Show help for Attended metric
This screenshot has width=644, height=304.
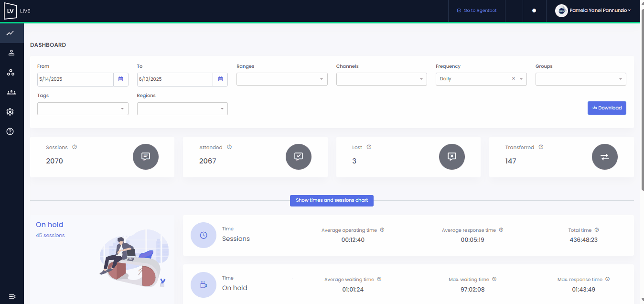click(229, 147)
